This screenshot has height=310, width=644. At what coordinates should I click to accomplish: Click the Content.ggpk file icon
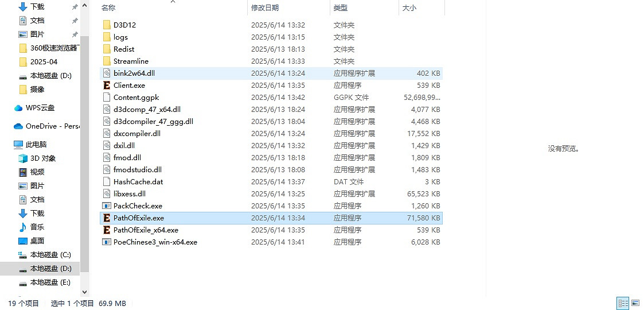click(106, 98)
